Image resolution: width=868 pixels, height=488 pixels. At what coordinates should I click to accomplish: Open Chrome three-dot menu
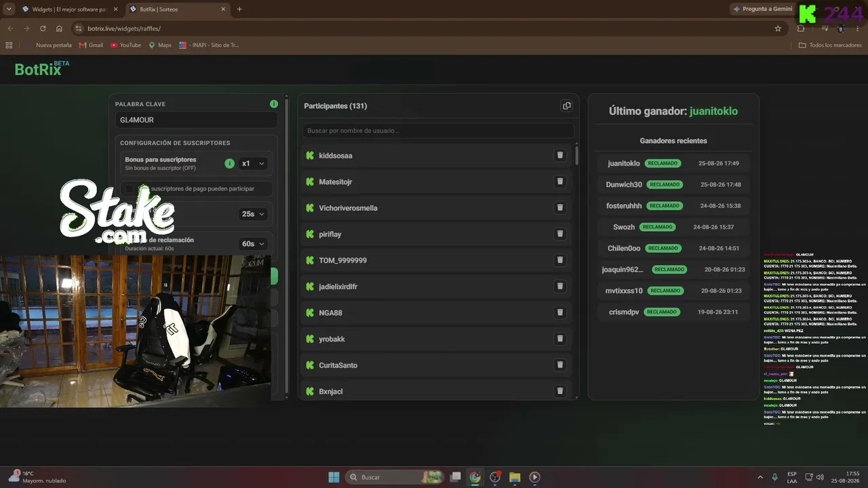[x=858, y=28]
